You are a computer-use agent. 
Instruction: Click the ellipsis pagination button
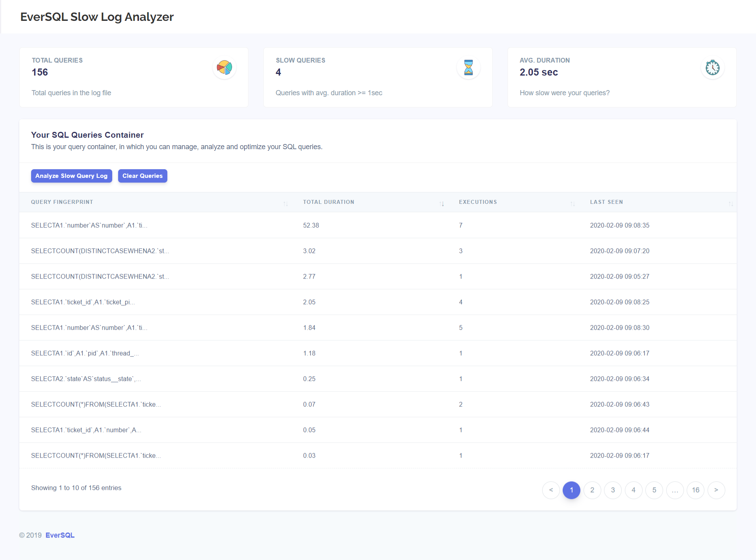[x=674, y=490]
